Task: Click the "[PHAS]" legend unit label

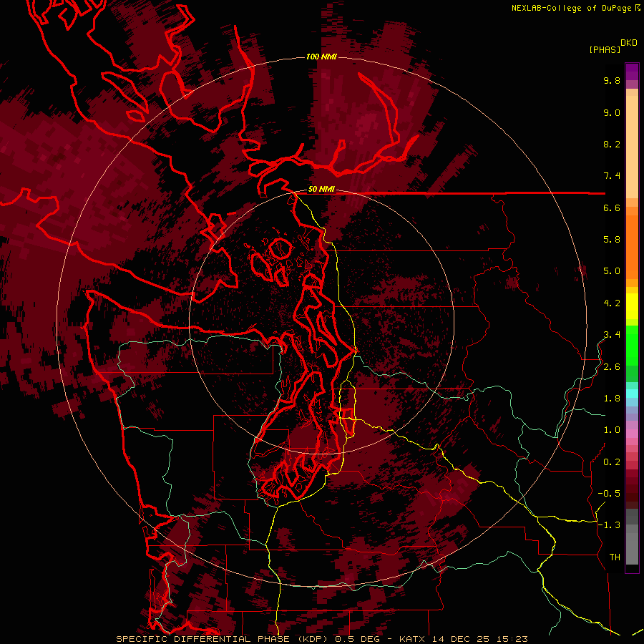Action: tap(605, 49)
